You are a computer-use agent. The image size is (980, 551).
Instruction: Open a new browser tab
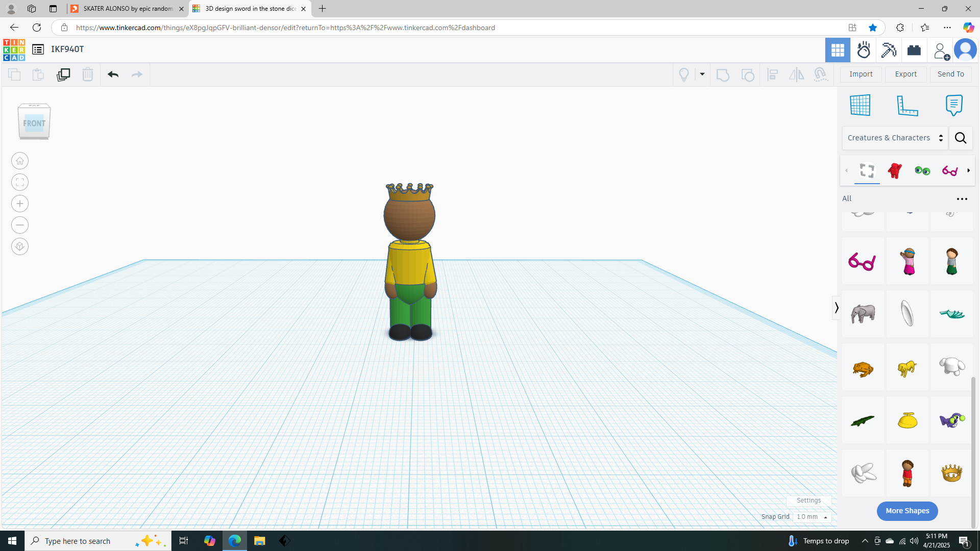322,9
